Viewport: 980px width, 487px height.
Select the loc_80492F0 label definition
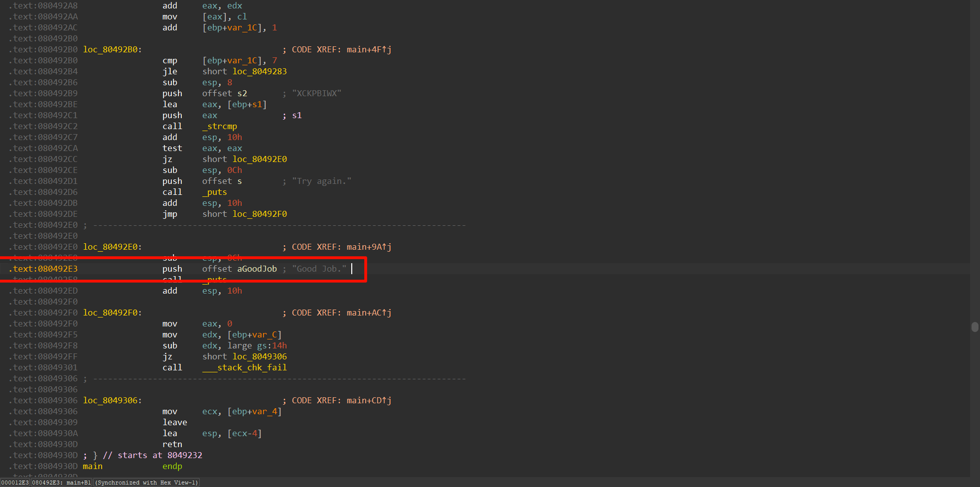point(112,313)
